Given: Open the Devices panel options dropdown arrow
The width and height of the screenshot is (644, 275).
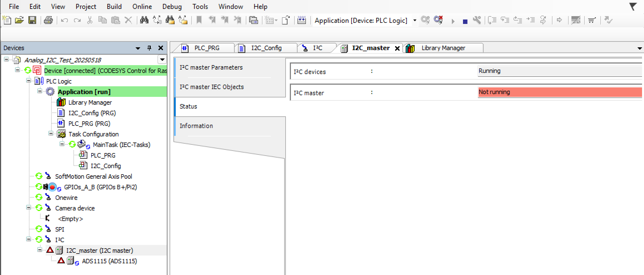Looking at the screenshot, I should pyautogui.click(x=138, y=48).
